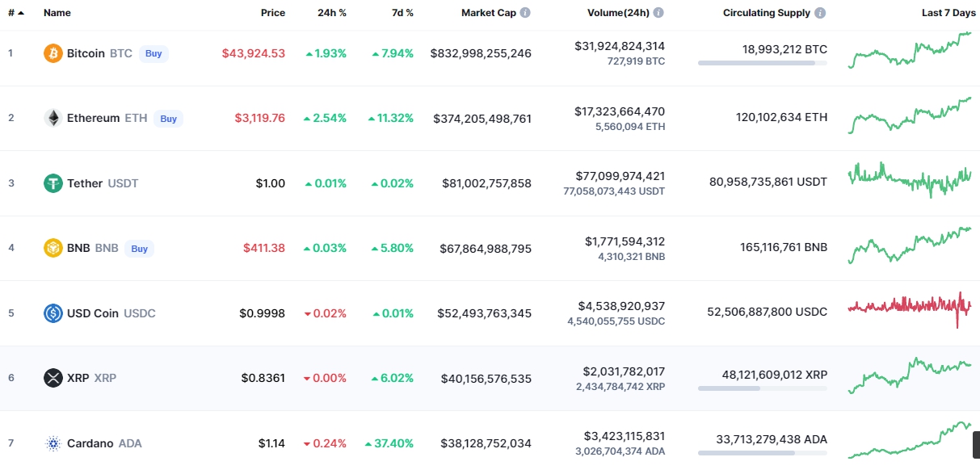The width and height of the screenshot is (980, 474).
Task: Click the 727,919 BTC volume text
Action: click(637, 61)
